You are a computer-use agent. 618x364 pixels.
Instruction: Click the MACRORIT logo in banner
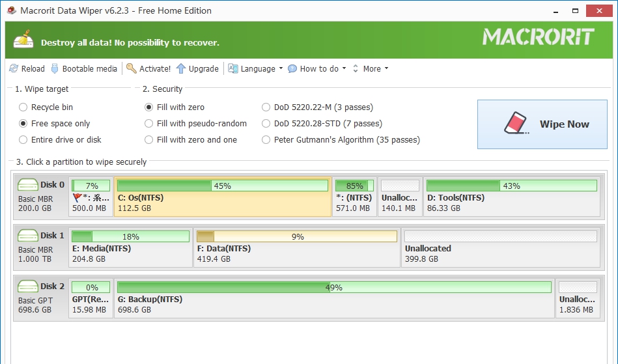pyautogui.click(x=539, y=36)
